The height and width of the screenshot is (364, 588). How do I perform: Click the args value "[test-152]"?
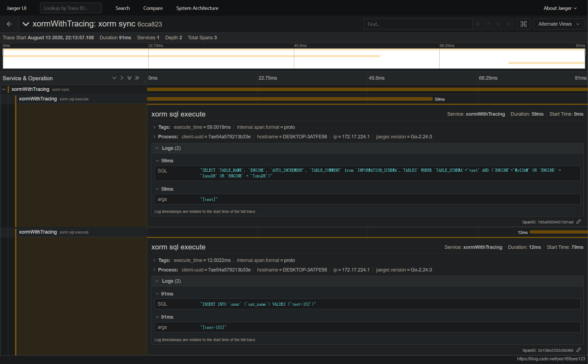point(213,327)
